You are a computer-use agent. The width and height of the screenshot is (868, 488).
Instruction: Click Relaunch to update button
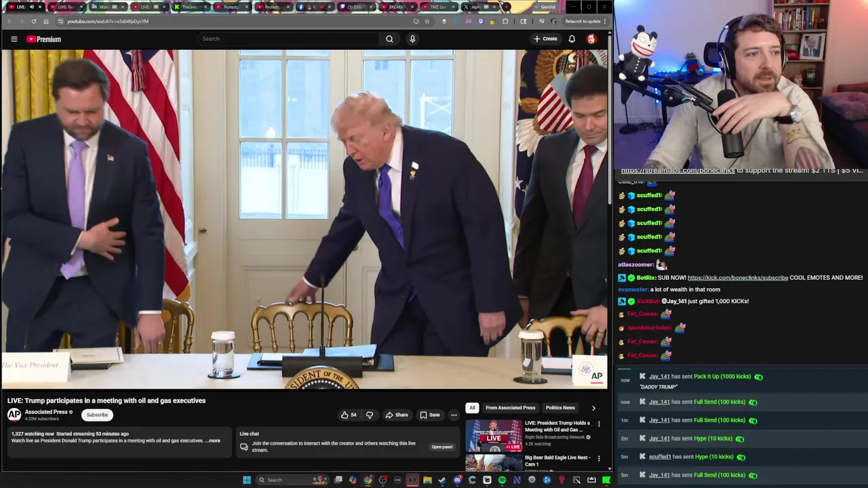click(x=583, y=21)
